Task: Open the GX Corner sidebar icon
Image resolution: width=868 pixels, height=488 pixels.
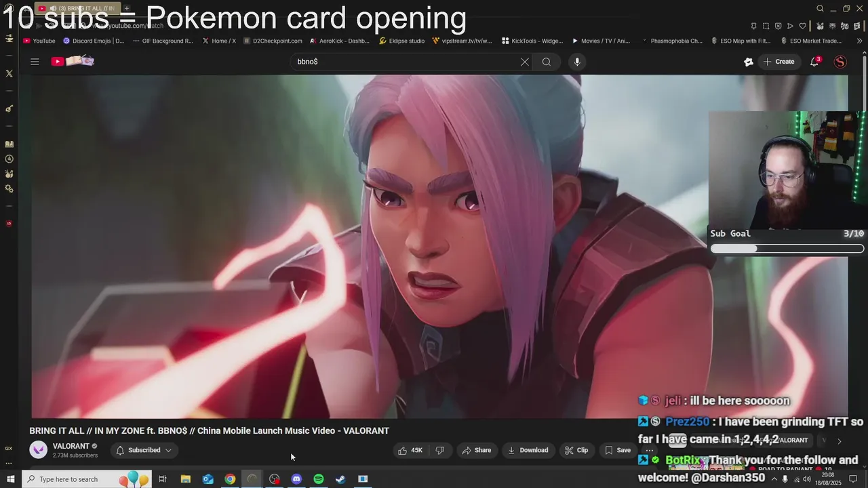Action: point(9,448)
